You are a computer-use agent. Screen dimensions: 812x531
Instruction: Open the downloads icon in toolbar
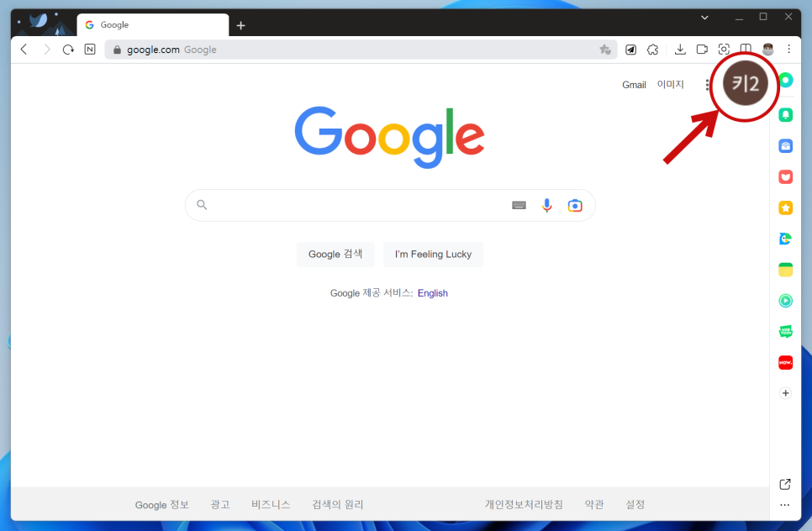(680, 50)
